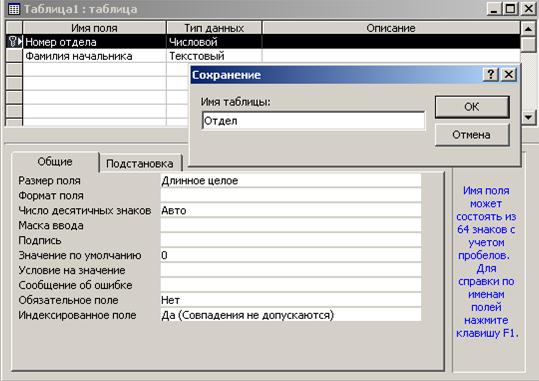Click the Имя таблицы input field containing Отдел
This screenshot has height=381, width=539.
click(313, 121)
